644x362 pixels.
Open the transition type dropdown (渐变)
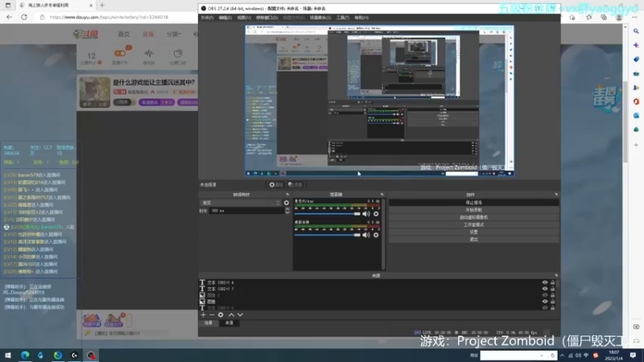coord(241,203)
